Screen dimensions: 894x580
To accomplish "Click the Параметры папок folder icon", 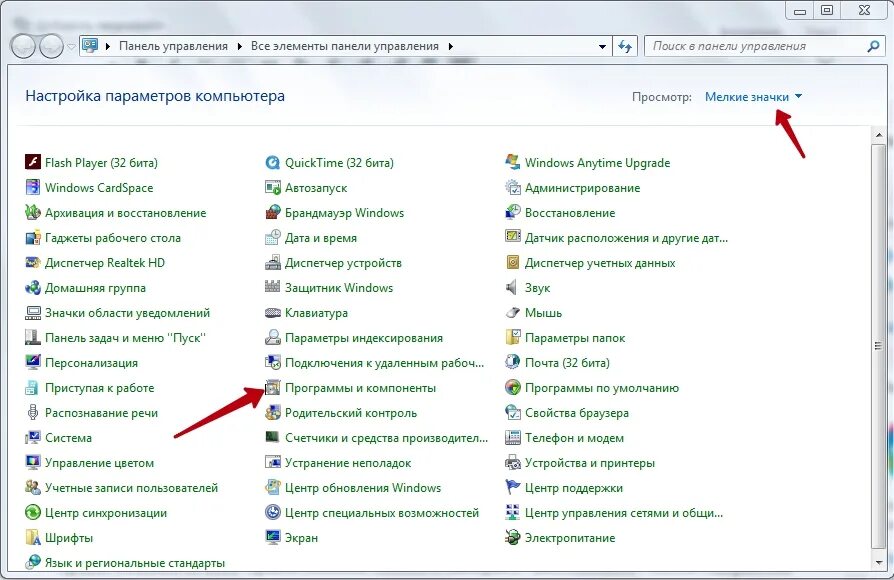I will pos(513,338).
